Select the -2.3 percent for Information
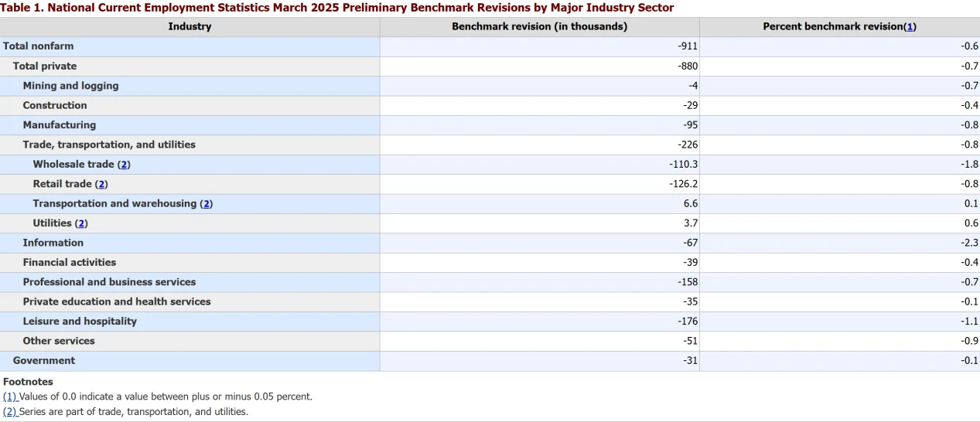 [969, 243]
